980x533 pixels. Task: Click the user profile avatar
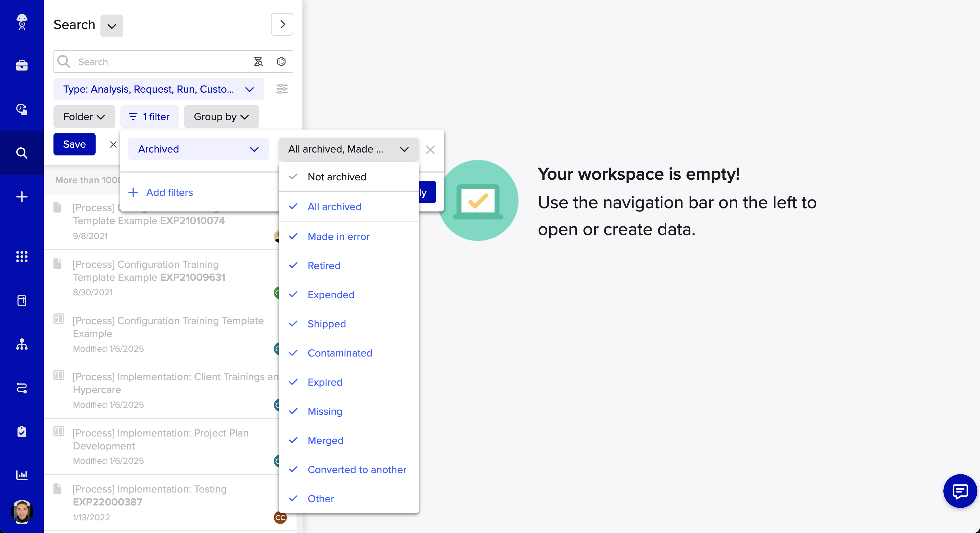(x=22, y=511)
